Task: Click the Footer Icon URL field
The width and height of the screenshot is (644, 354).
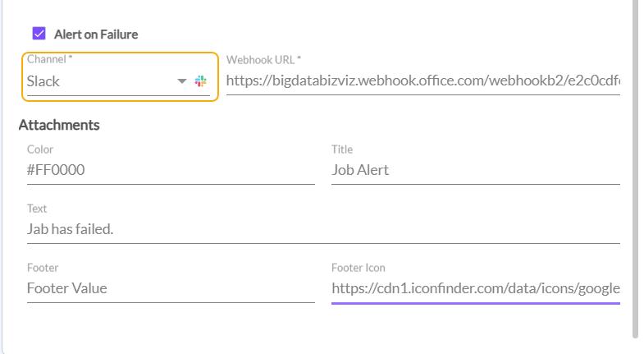Action: [x=475, y=288]
